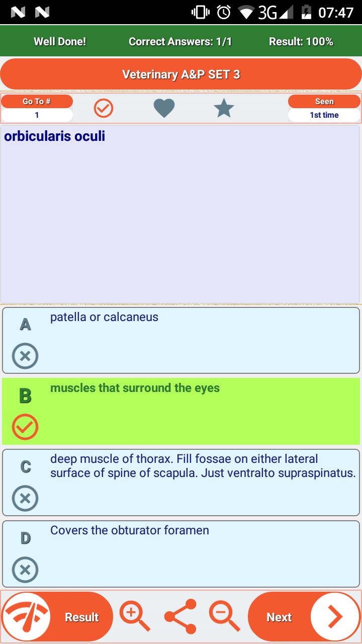Share this question via share icon
This screenshot has width=362, height=644.
(180, 617)
